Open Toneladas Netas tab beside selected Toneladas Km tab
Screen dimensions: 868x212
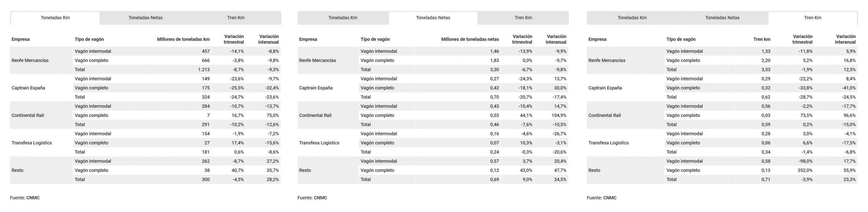(145, 18)
